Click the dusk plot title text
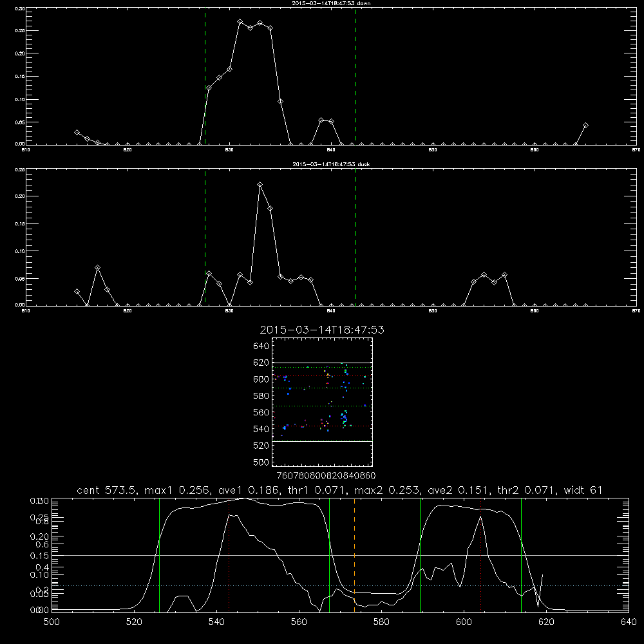The height and width of the screenshot is (644, 644). (x=331, y=164)
